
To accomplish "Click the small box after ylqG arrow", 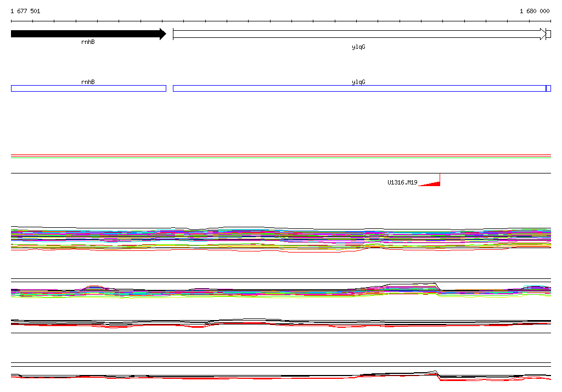I will (x=548, y=35).
